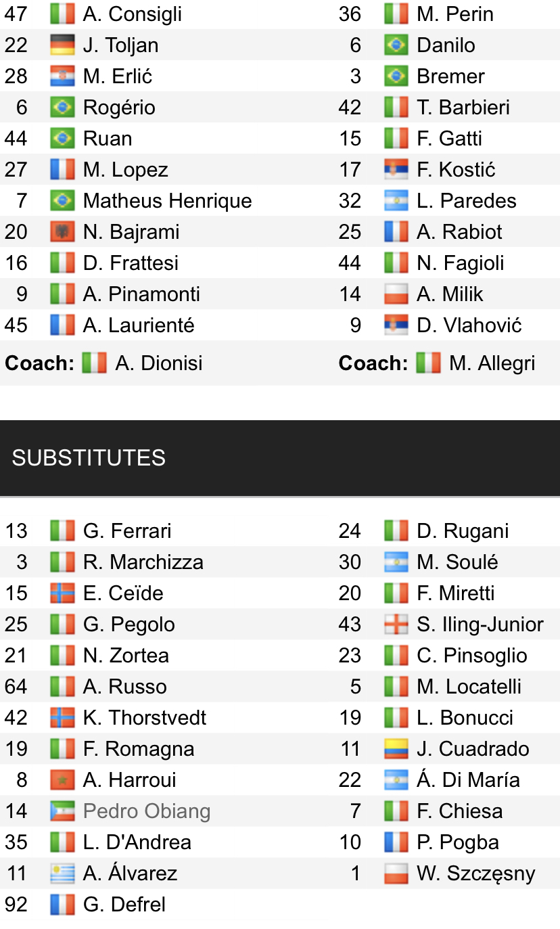The width and height of the screenshot is (560, 929).
Task: Click the England flag beside S. Iling-Junior
Action: pyautogui.click(x=396, y=625)
